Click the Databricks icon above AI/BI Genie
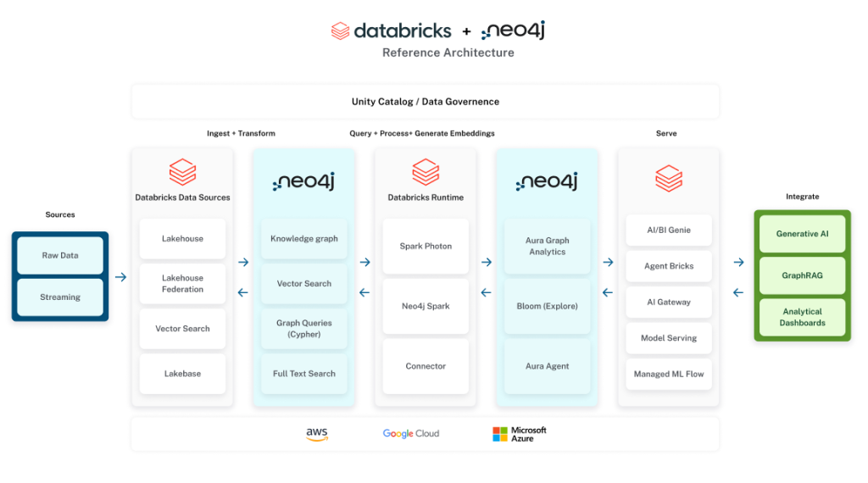 (x=669, y=178)
